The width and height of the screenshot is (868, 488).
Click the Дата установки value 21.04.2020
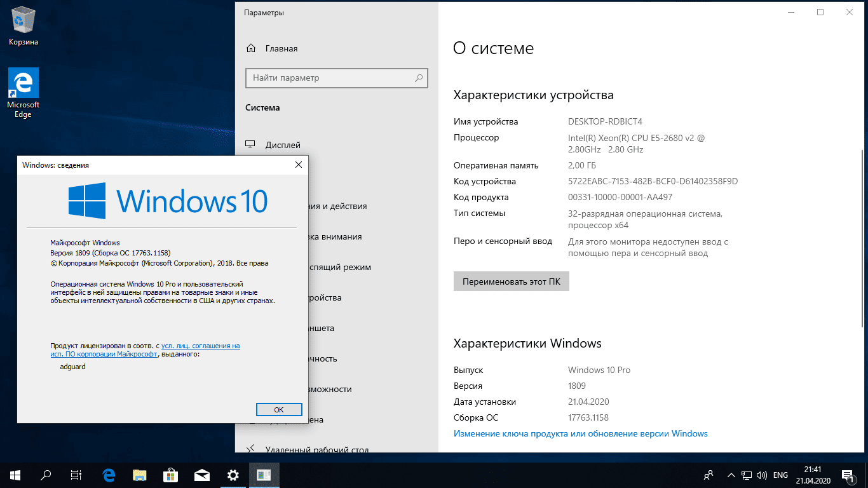(x=588, y=402)
